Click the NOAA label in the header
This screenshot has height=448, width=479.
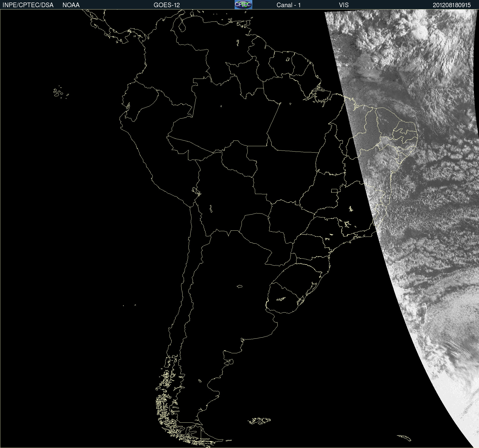pyautogui.click(x=71, y=5)
